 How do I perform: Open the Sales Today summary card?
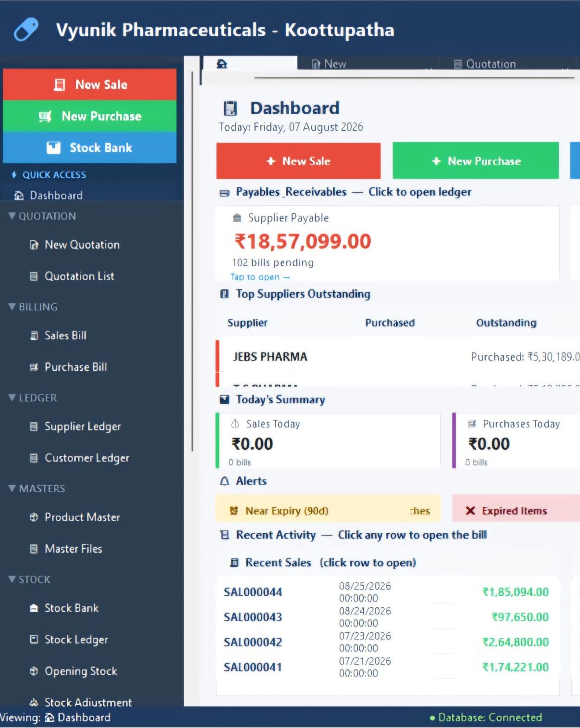click(328, 441)
